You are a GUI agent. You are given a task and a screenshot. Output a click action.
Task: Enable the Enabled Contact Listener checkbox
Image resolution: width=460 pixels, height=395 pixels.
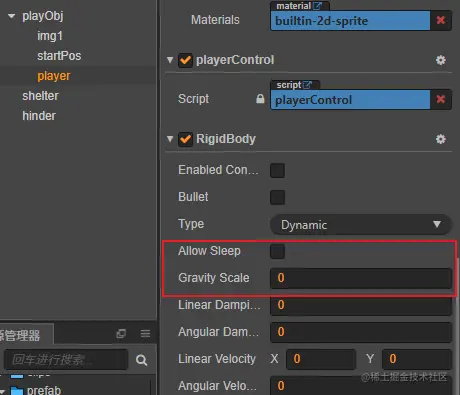(277, 170)
